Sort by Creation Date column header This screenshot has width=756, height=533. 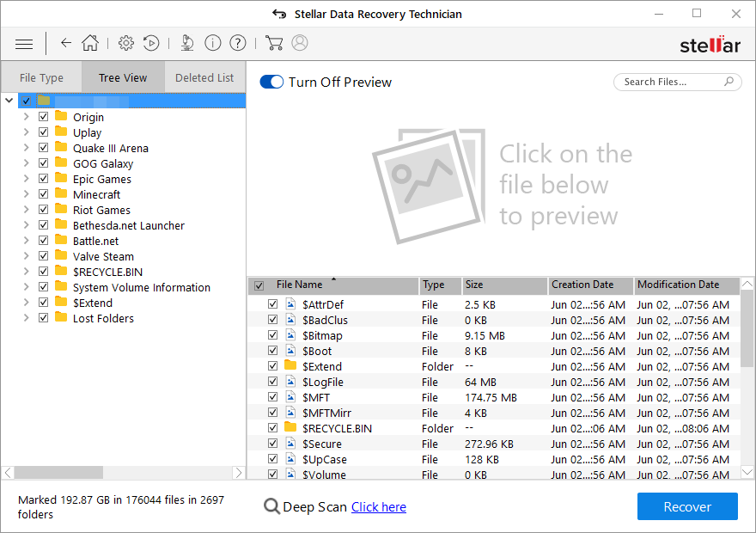(x=590, y=285)
